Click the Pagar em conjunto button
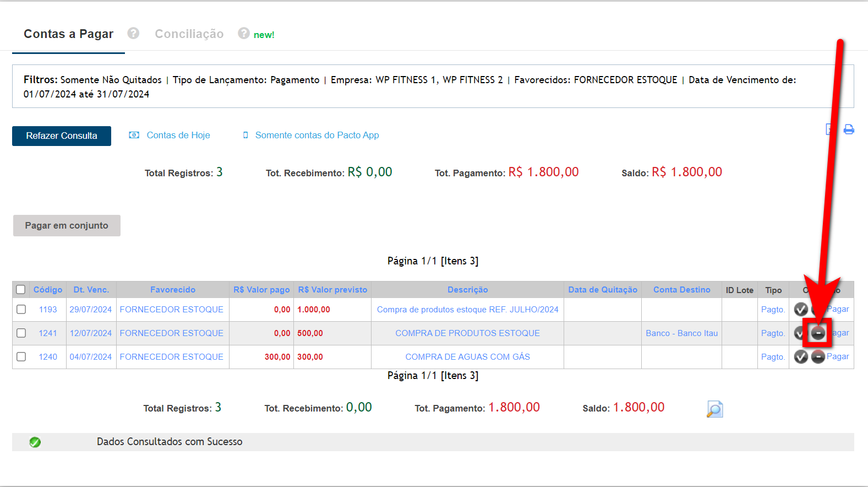This screenshot has height=487, width=868. click(x=67, y=225)
